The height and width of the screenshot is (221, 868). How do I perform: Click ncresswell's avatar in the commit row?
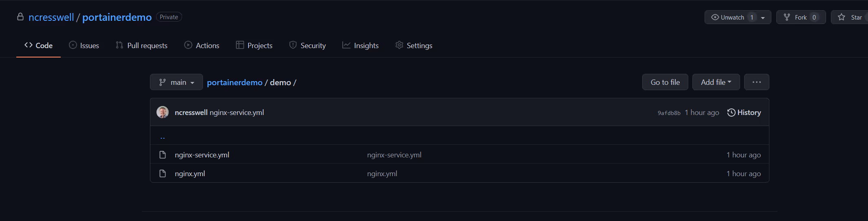point(163,112)
